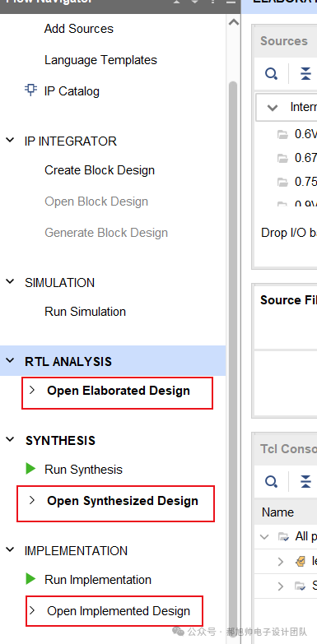
Task: Open the 0.6V folder icon
Action: [x=282, y=134]
